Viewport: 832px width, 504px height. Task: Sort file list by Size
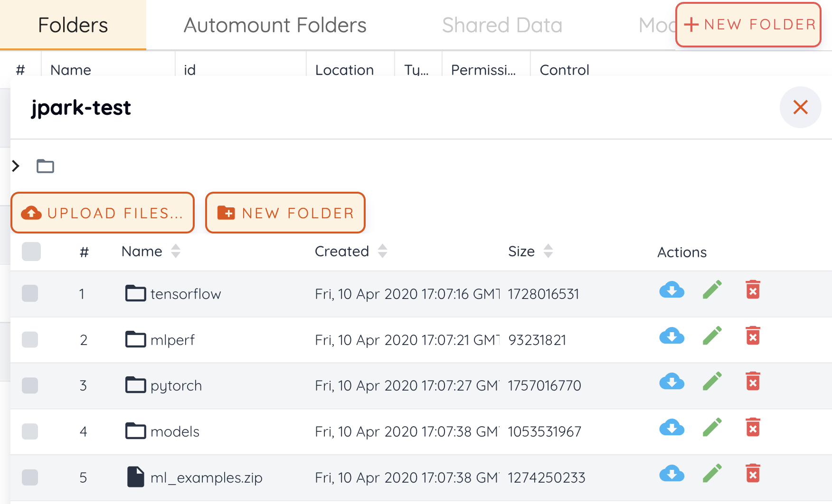(x=548, y=251)
